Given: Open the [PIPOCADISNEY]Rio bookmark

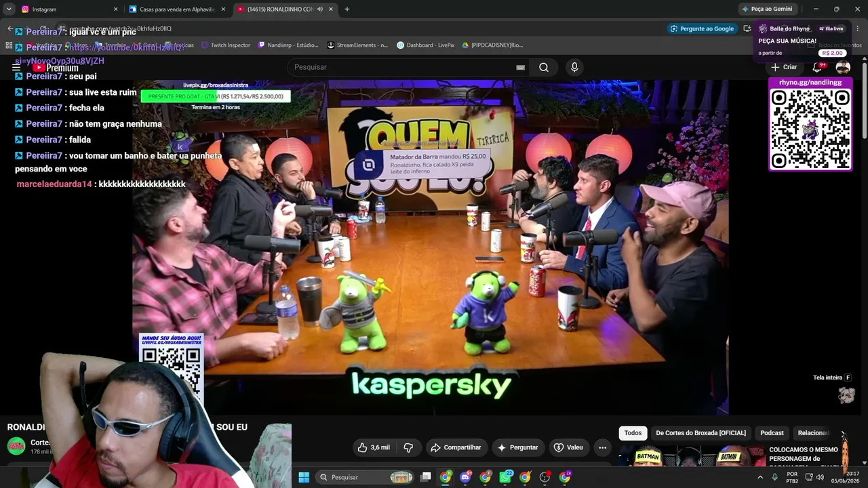Looking at the screenshot, I should tap(492, 45).
